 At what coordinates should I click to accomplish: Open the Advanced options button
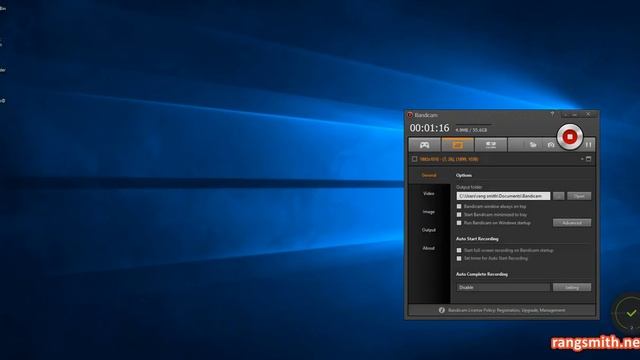(x=572, y=223)
